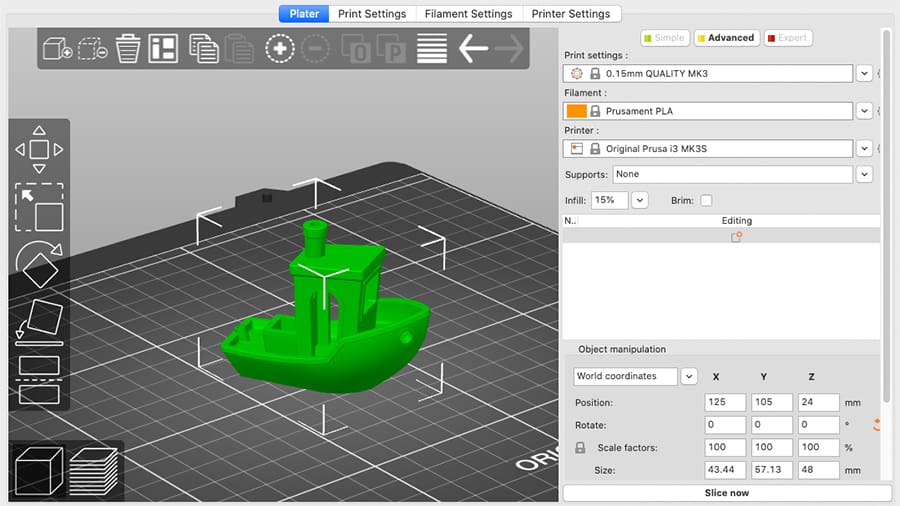Click the Add instance plus icon
Screen dimensions: 900x506
(x=280, y=49)
